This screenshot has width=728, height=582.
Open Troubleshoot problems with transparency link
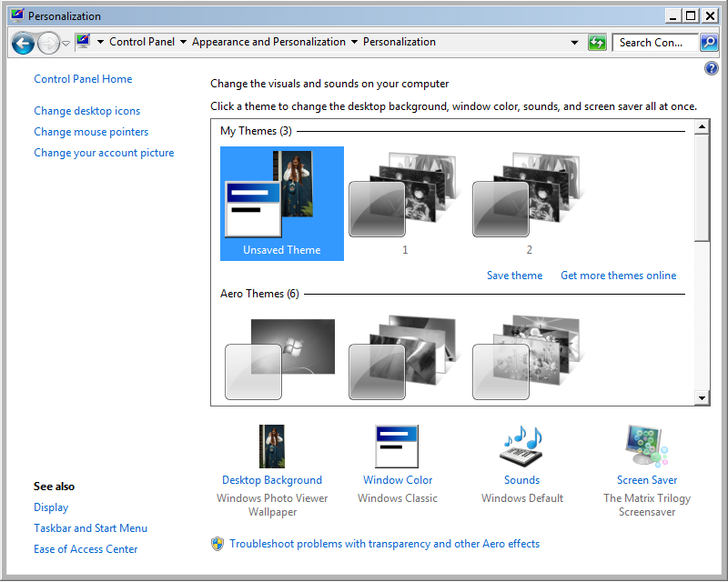point(384,544)
